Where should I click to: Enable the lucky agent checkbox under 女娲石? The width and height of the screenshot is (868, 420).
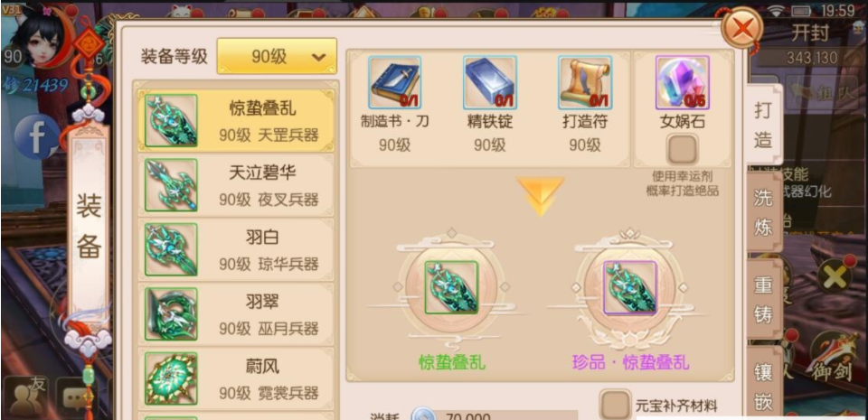(x=682, y=149)
